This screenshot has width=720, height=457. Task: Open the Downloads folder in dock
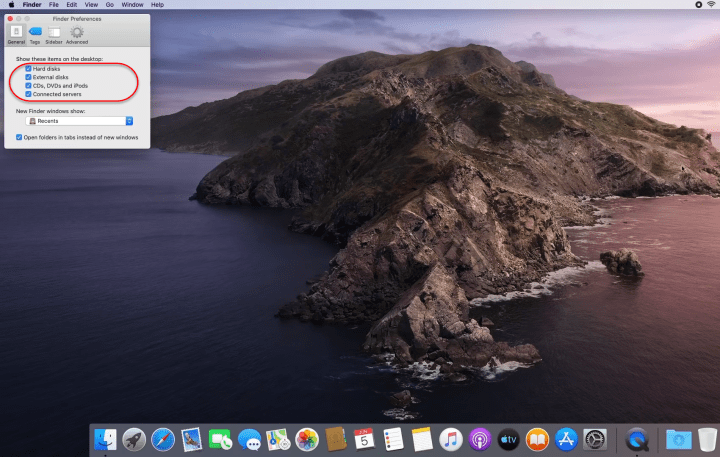tap(679, 440)
